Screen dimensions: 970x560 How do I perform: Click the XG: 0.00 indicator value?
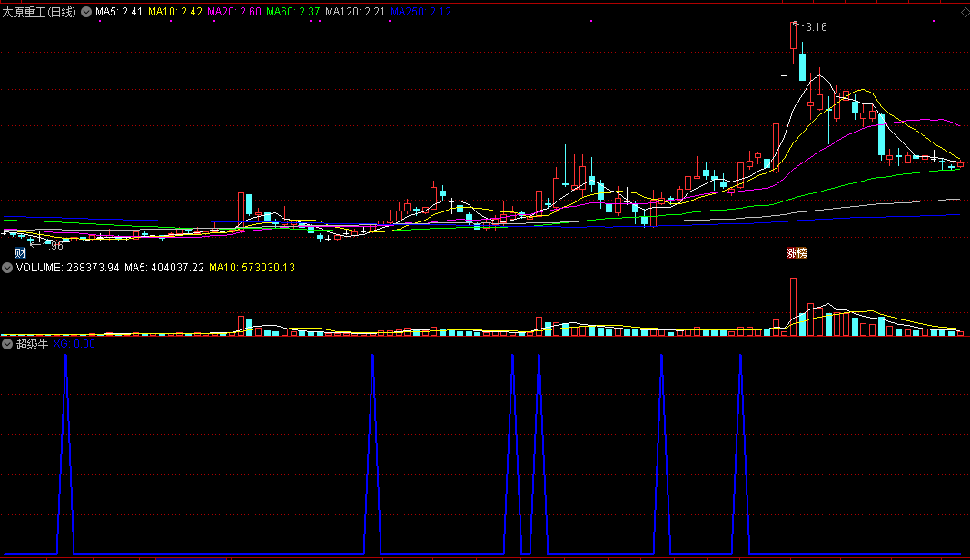(74, 344)
